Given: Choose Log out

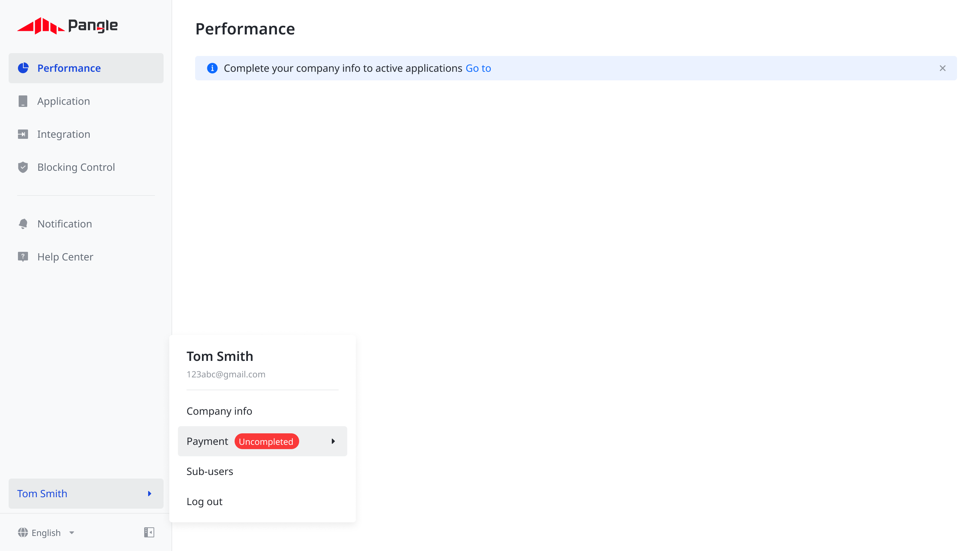Looking at the screenshot, I should 263,501.
